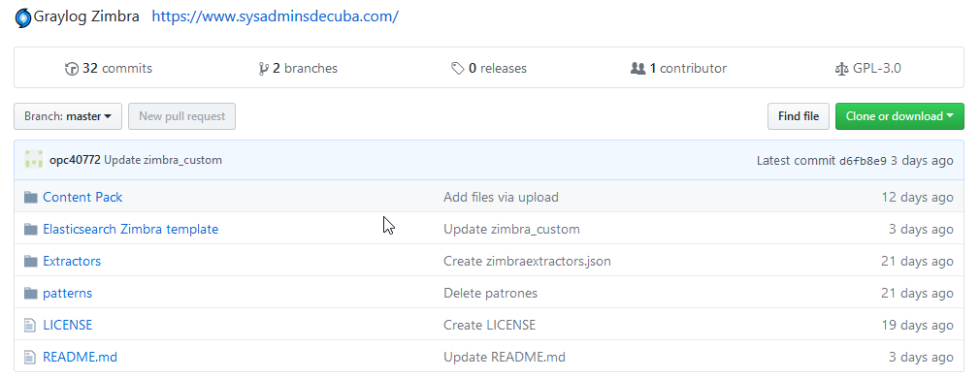The image size is (980, 378).
Task: Click the Find file button
Action: tap(799, 117)
